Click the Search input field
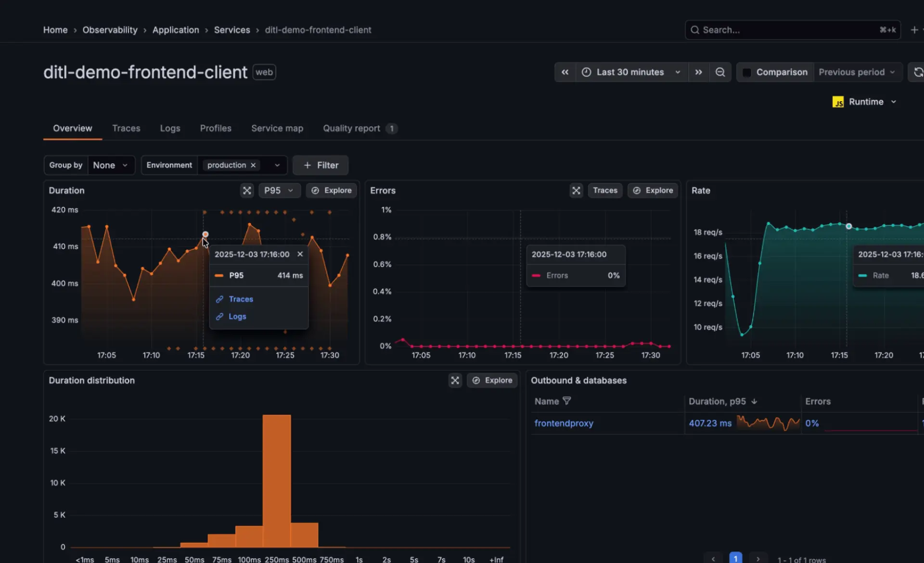The image size is (924, 563). click(793, 30)
